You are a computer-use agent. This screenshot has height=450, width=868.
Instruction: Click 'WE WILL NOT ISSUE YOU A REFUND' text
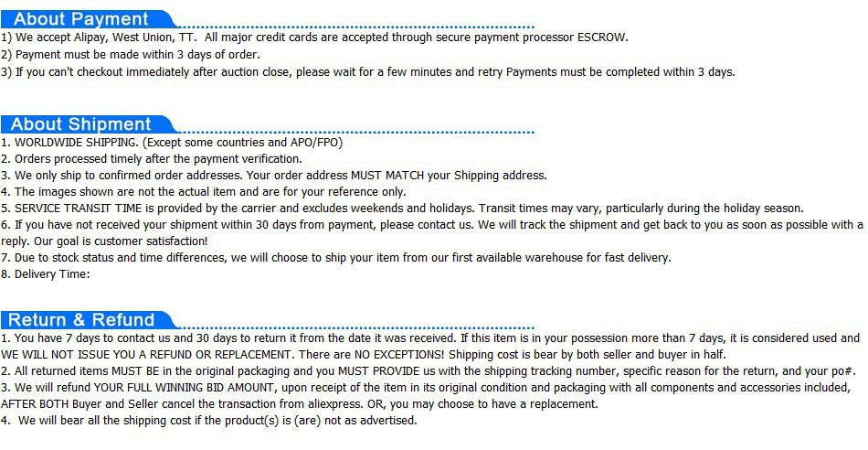pyautogui.click(x=147, y=355)
